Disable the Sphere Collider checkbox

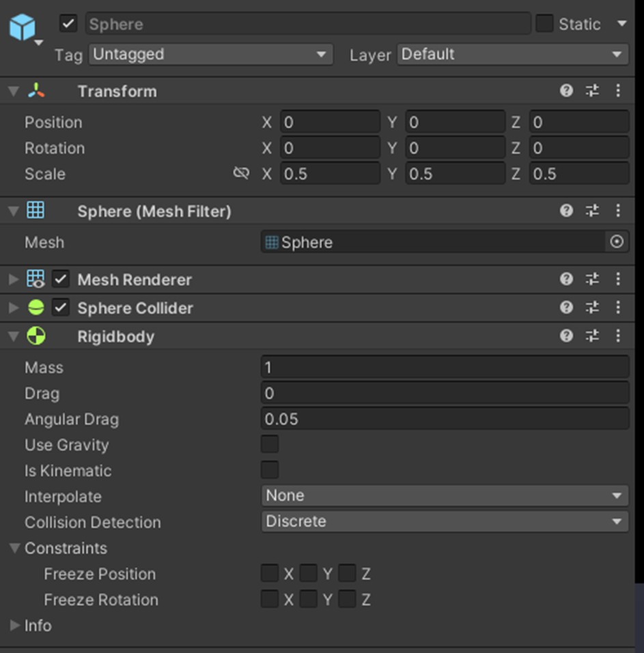61,308
